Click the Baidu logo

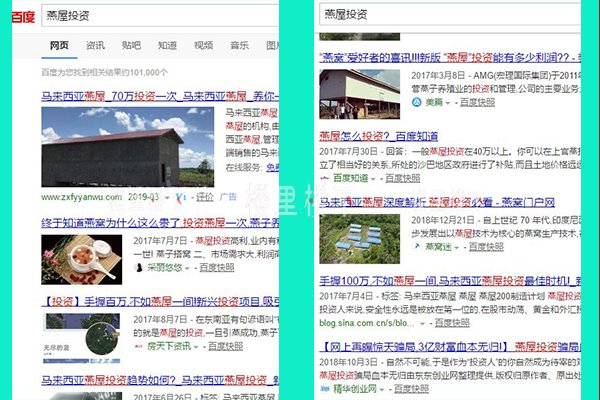(23, 17)
